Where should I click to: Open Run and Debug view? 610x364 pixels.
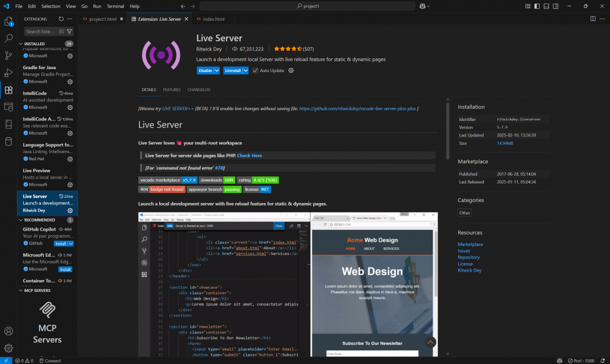click(8, 73)
